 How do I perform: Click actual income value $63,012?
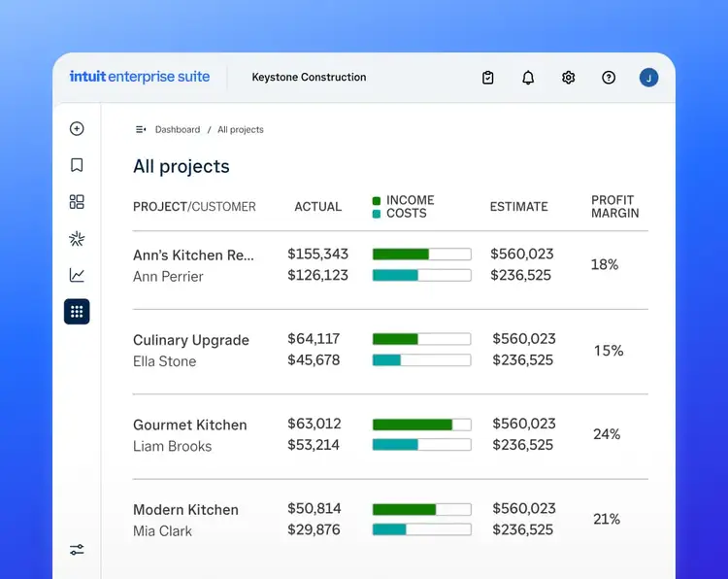pos(314,424)
